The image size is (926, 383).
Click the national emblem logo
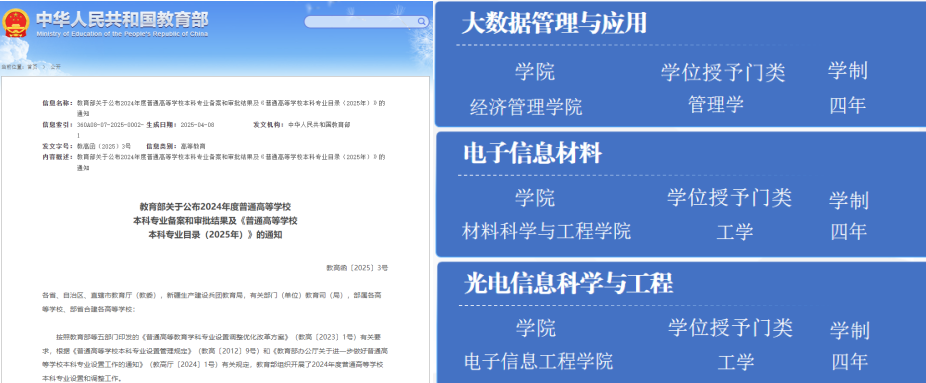(x=15, y=22)
